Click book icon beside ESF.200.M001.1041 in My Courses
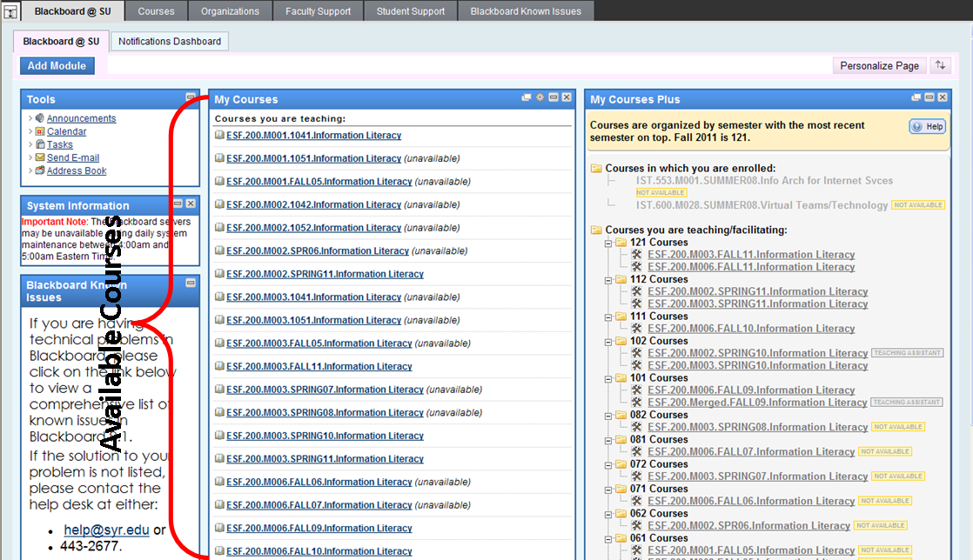973x560 pixels. click(x=219, y=135)
